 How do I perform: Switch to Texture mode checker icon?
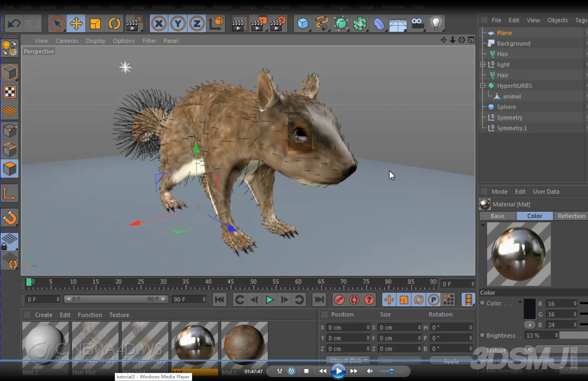click(x=10, y=92)
